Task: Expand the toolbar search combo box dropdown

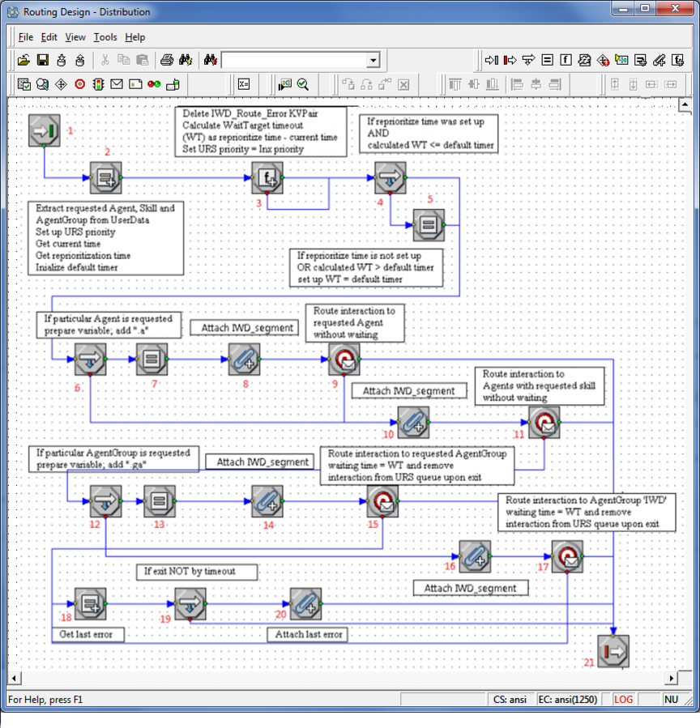Action: click(x=373, y=60)
